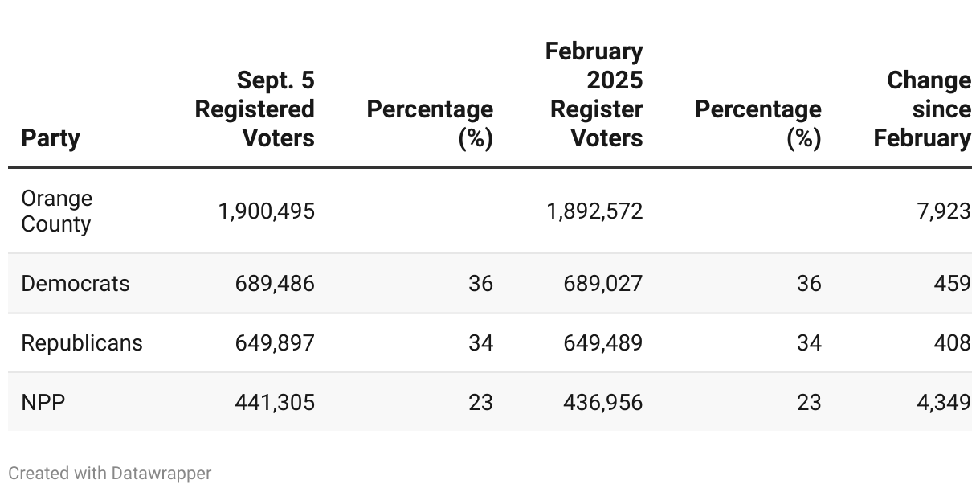Click NPP's change value 4,349
Screen dimensions: 980x492
pos(944,402)
